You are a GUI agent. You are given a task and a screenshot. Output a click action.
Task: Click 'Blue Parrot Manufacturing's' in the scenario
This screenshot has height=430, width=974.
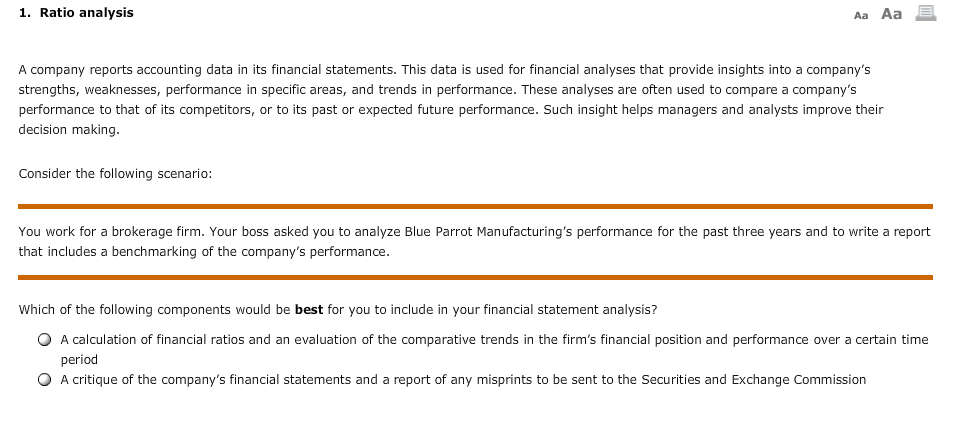[x=488, y=232]
